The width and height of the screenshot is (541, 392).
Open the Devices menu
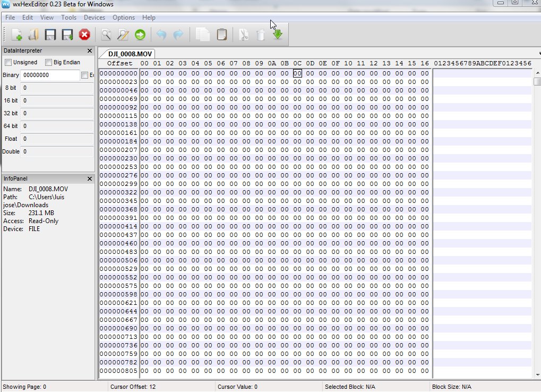94,17
